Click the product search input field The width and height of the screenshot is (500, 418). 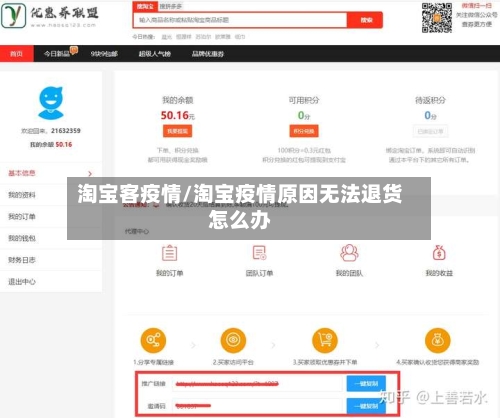(x=240, y=20)
